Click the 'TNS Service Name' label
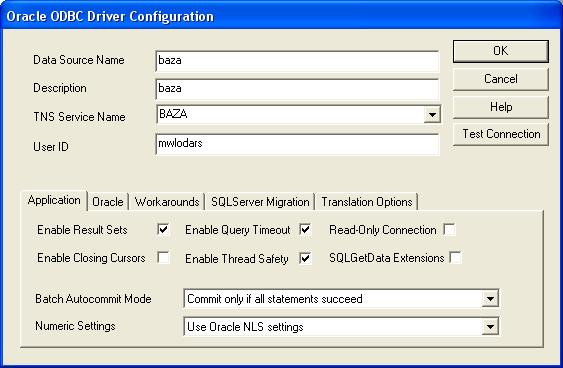 click(x=79, y=117)
